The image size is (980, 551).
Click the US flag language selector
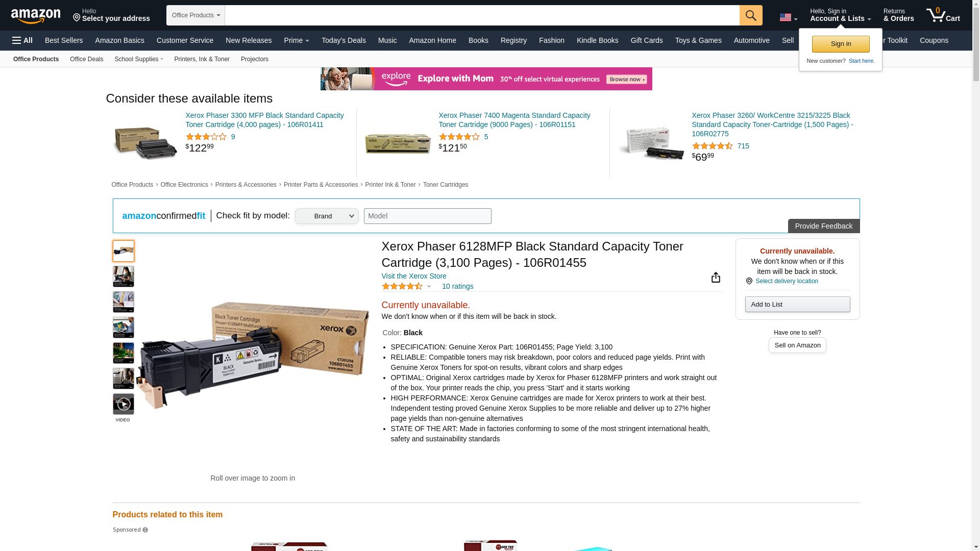[789, 17]
